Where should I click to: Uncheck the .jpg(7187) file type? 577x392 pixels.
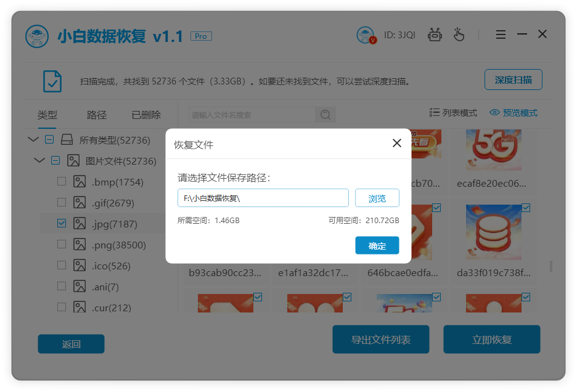61,223
